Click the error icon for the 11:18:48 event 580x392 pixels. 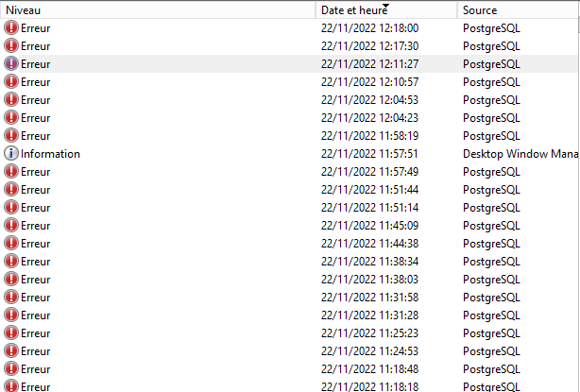(11, 368)
